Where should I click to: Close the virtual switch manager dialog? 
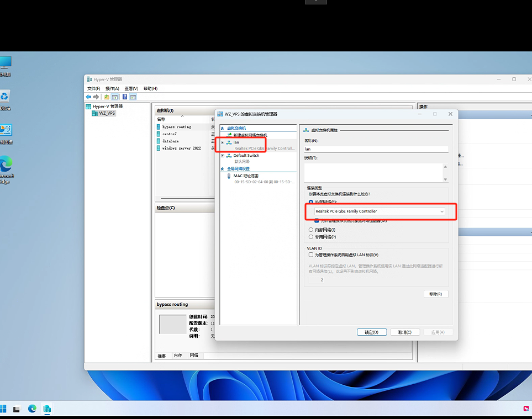coord(451,114)
